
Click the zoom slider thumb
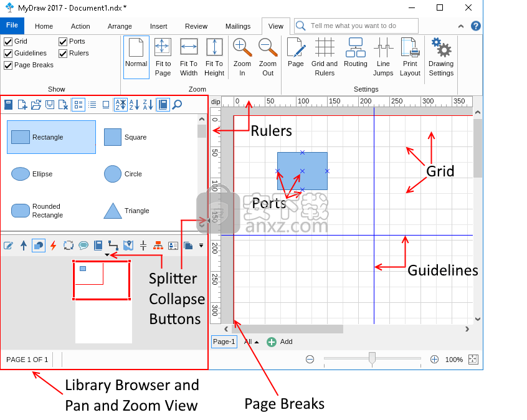[372, 358]
